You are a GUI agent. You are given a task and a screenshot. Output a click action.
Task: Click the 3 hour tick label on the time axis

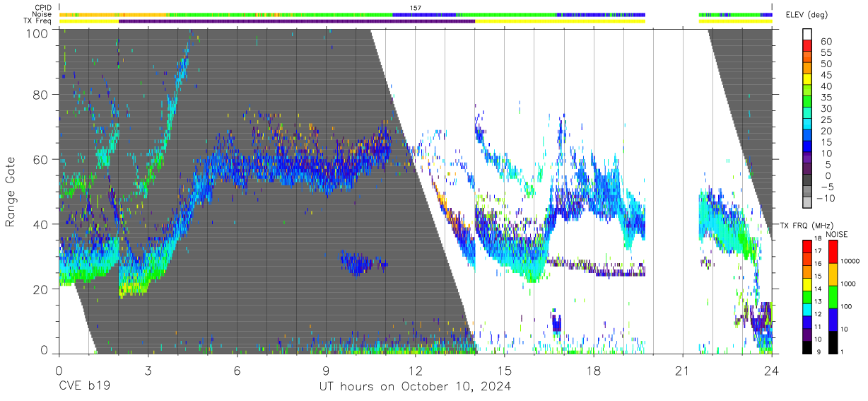point(148,370)
